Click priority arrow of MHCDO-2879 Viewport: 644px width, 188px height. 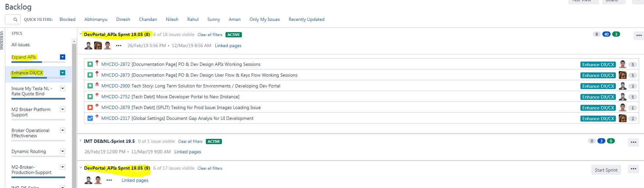tap(97, 106)
